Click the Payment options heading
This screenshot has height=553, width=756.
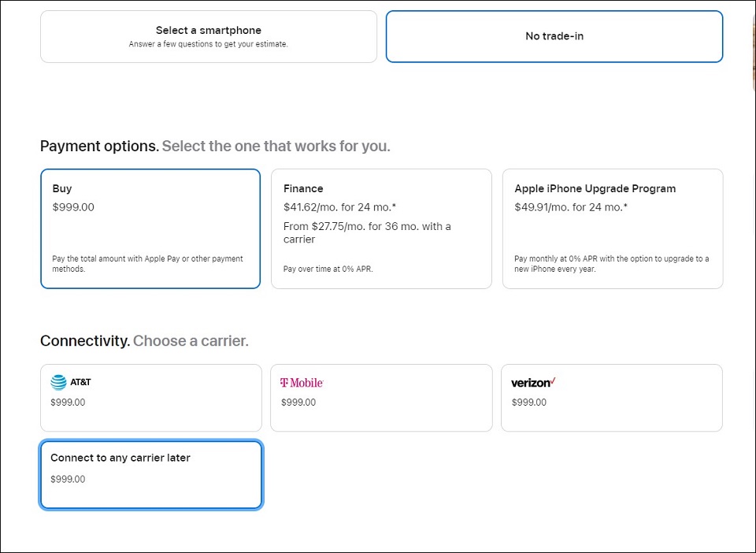(99, 146)
